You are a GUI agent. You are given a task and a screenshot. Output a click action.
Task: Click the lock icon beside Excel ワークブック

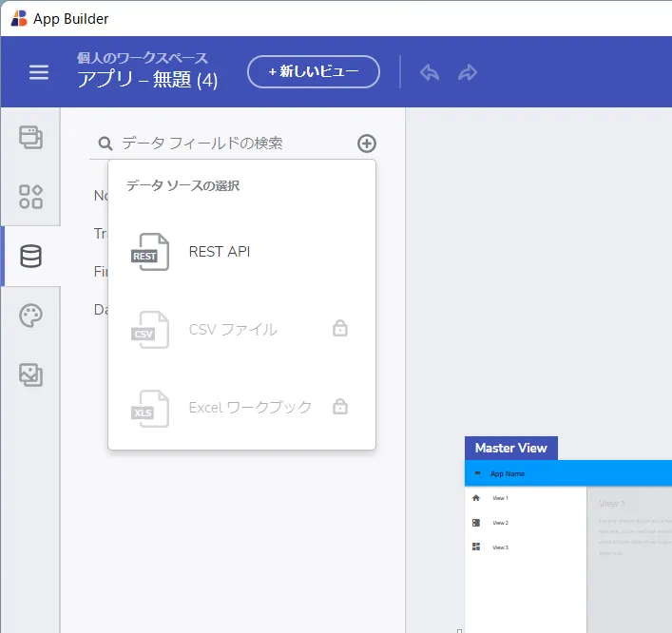click(x=339, y=407)
